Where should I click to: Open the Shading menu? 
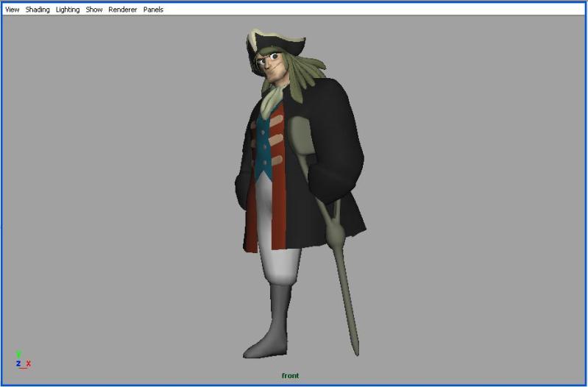(38, 10)
